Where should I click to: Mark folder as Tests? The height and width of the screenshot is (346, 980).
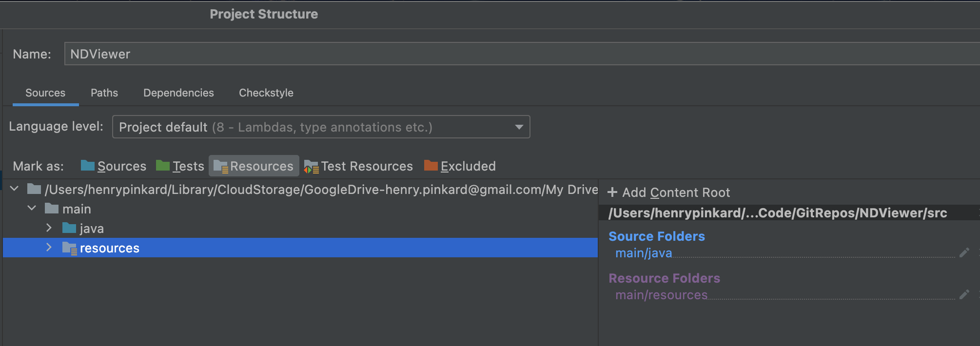tap(180, 166)
